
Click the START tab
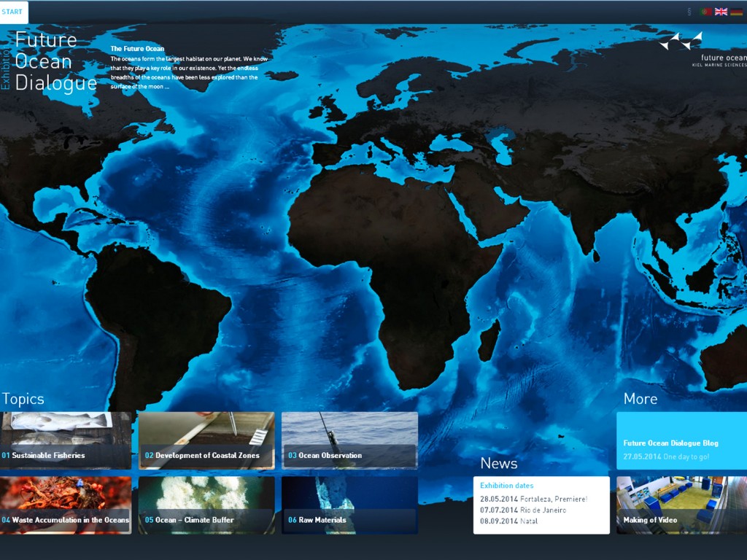13,12
